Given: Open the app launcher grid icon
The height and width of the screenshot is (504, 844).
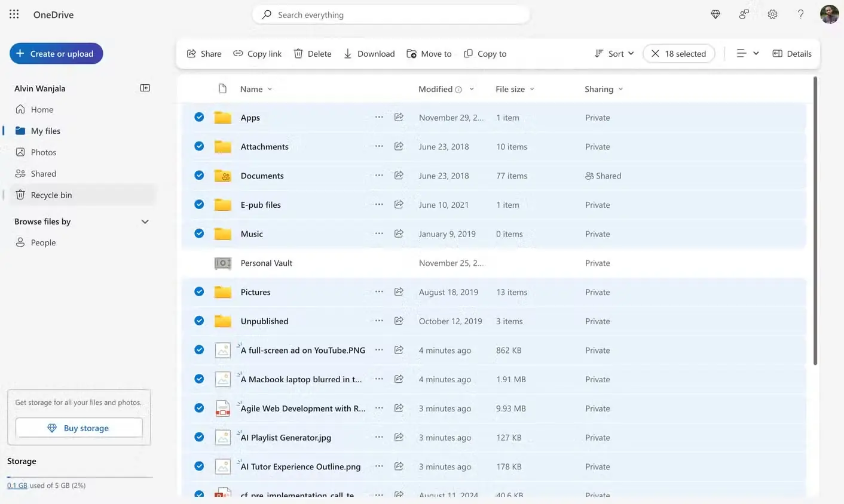Looking at the screenshot, I should click(x=14, y=14).
